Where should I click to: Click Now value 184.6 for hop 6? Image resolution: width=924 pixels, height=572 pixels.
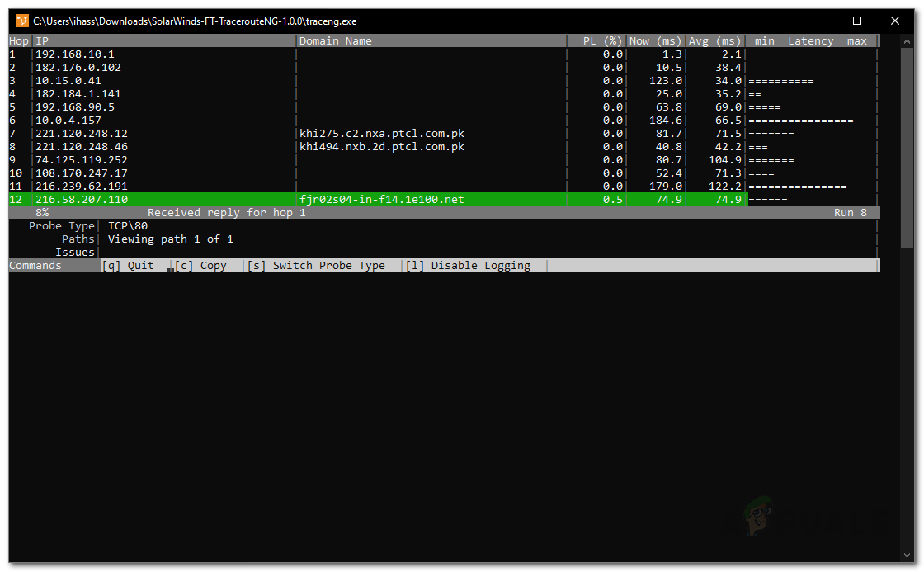coord(665,121)
